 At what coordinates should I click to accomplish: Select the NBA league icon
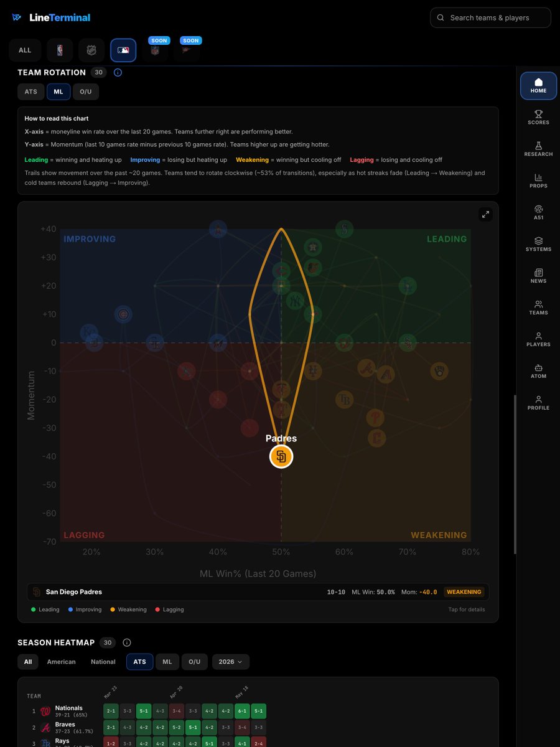[60, 50]
